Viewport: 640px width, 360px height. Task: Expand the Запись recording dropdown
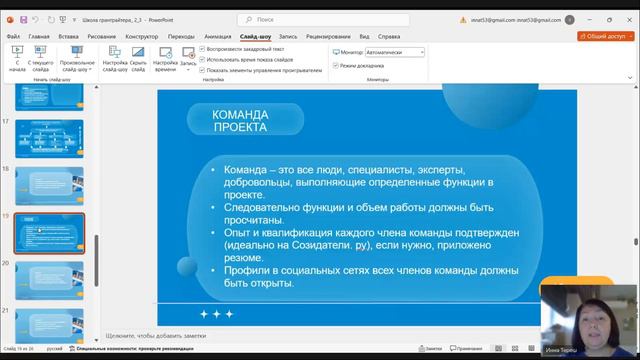click(188, 70)
